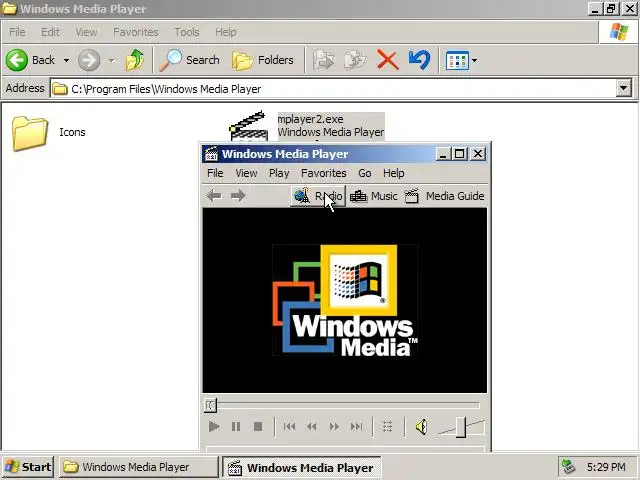The width and height of the screenshot is (640, 480).
Task: Click the Stop button in the media player
Action: pos(258,427)
